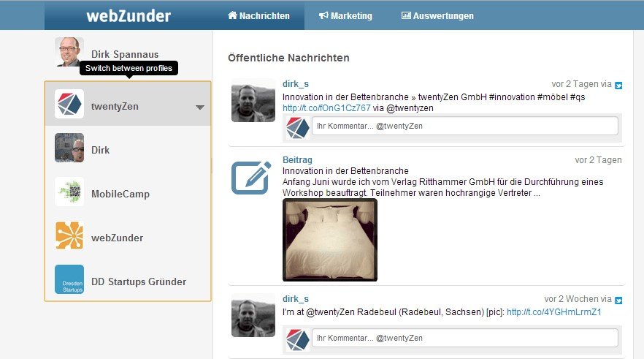Select the twentyZen profile logo
This screenshot has width=644, height=359.
(x=69, y=104)
